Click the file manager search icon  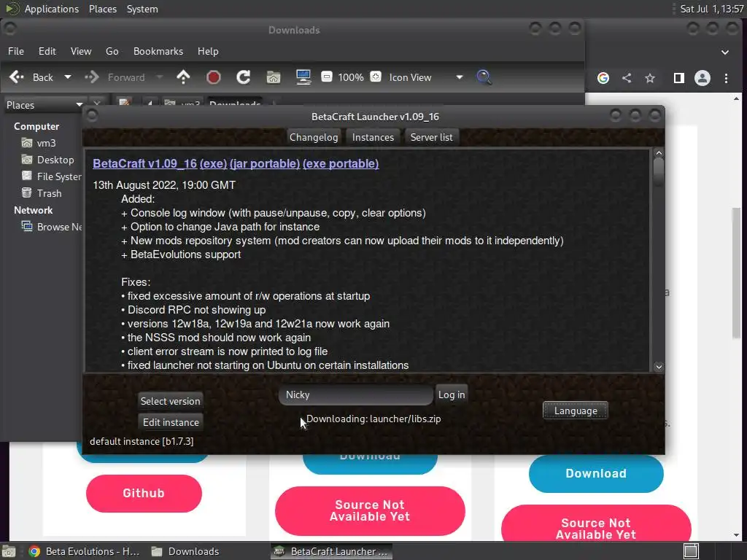(x=484, y=77)
